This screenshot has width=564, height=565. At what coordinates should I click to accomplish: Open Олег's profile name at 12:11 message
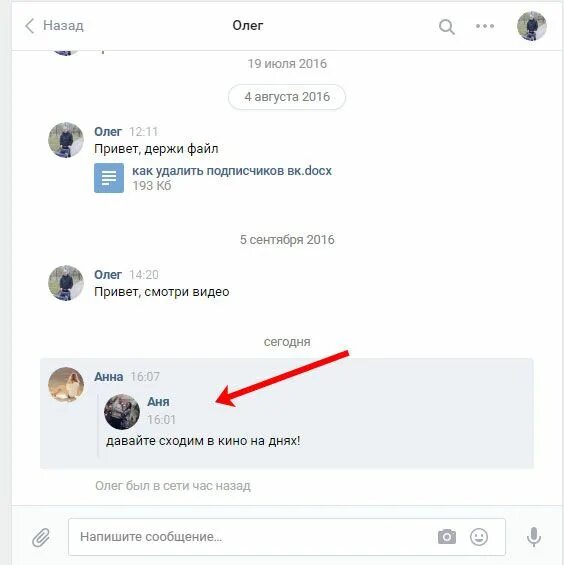point(108,132)
